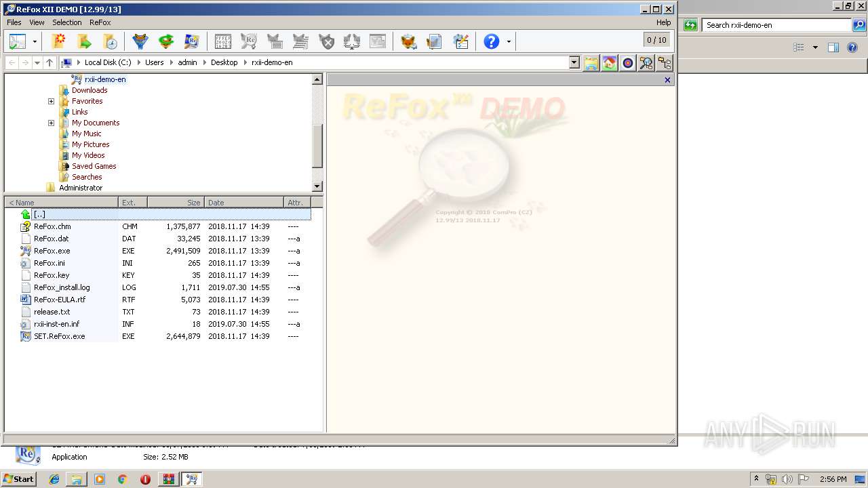The height and width of the screenshot is (488, 868).
Task: Select ReFox.chm help file
Action: click(52, 226)
